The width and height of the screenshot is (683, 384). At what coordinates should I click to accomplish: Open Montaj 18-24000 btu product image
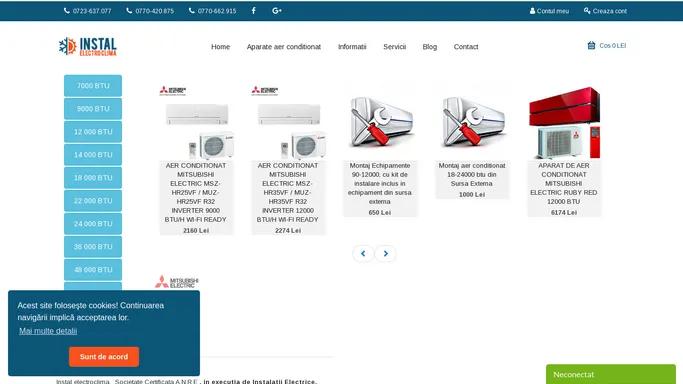point(473,122)
